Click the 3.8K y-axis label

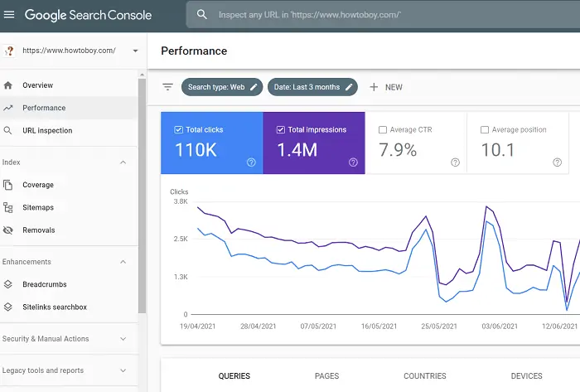pyautogui.click(x=181, y=201)
